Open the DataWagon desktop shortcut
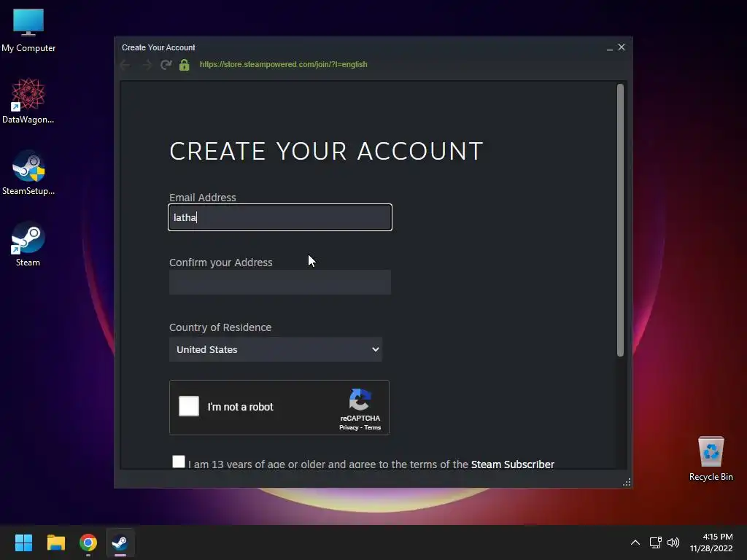The image size is (747, 560). pos(28,101)
